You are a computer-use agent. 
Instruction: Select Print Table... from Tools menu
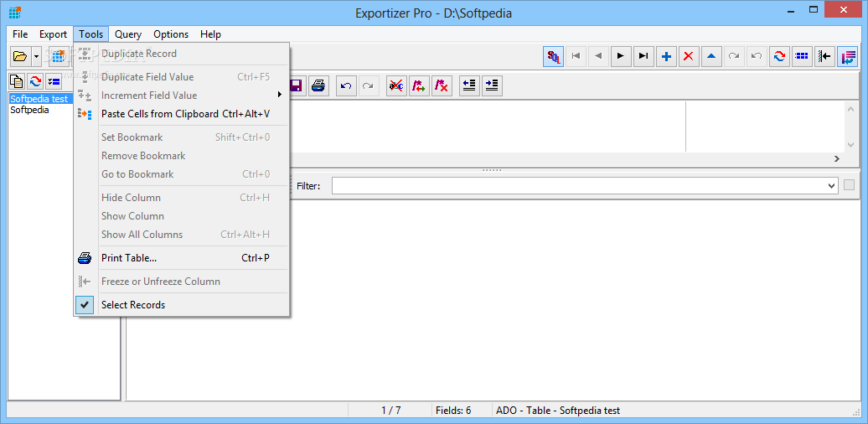(x=182, y=258)
